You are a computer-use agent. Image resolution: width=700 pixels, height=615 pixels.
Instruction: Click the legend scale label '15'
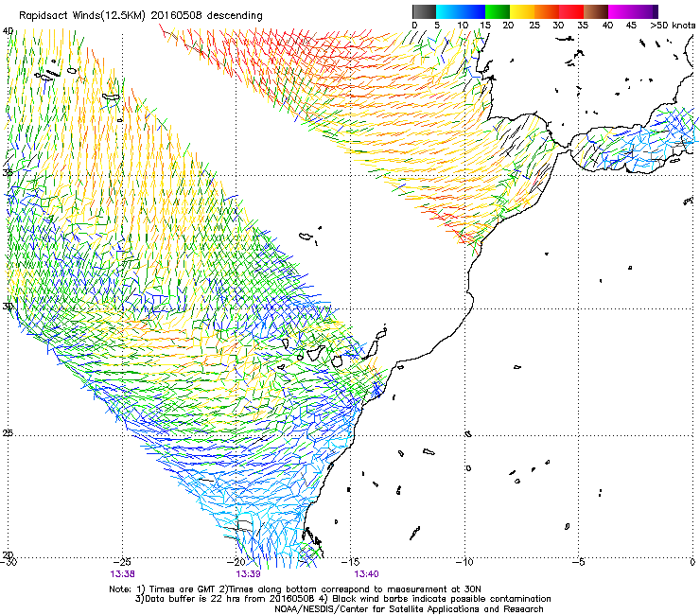coord(485,25)
